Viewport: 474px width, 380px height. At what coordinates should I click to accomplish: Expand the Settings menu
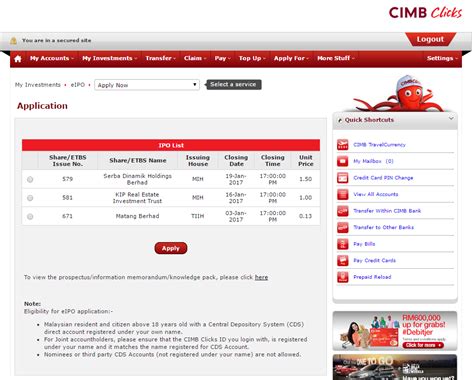point(442,58)
